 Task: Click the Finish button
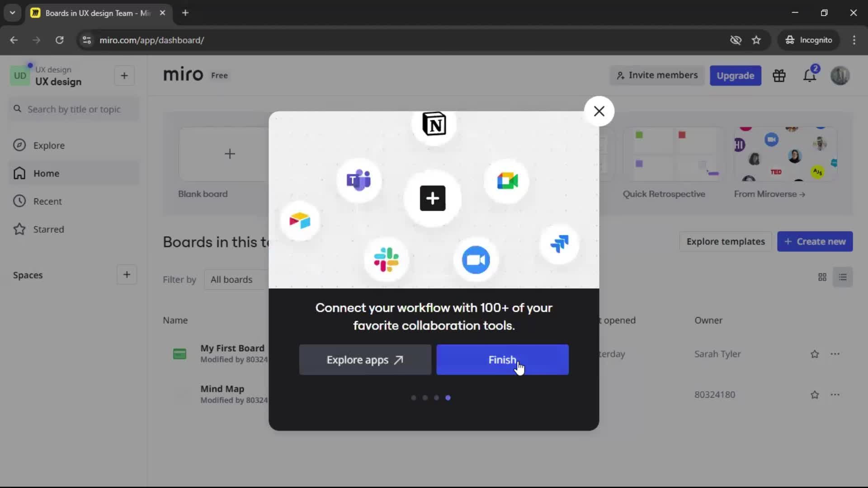[502, 360]
